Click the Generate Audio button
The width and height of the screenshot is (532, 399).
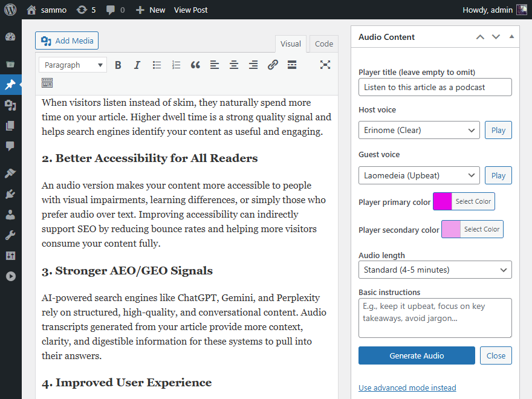(x=417, y=355)
